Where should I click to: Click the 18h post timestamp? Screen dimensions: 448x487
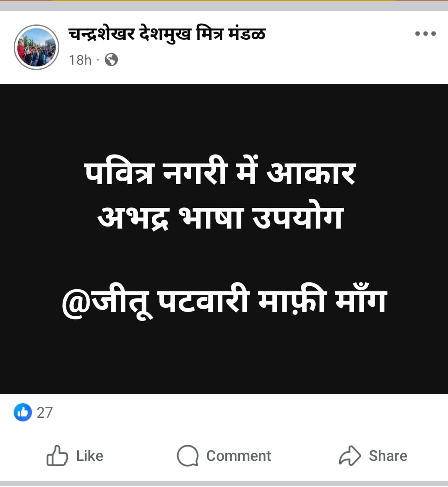(x=80, y=60)
